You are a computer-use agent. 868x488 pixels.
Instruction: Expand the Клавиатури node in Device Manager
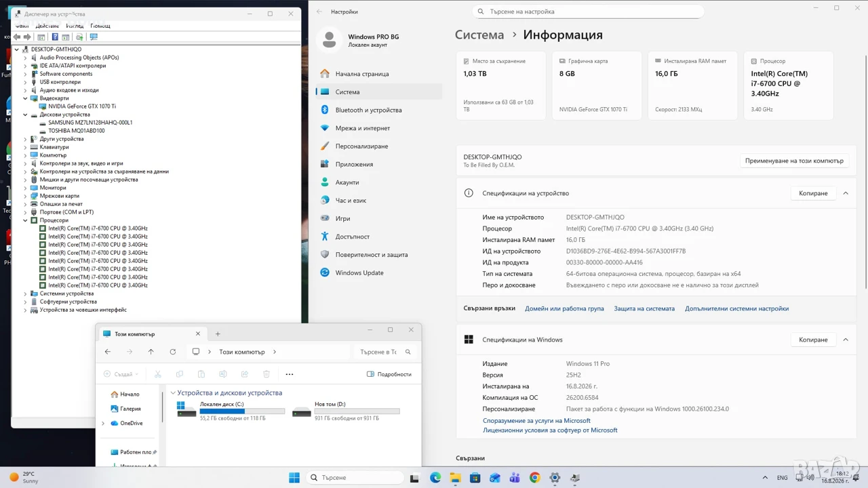(26, 147)
